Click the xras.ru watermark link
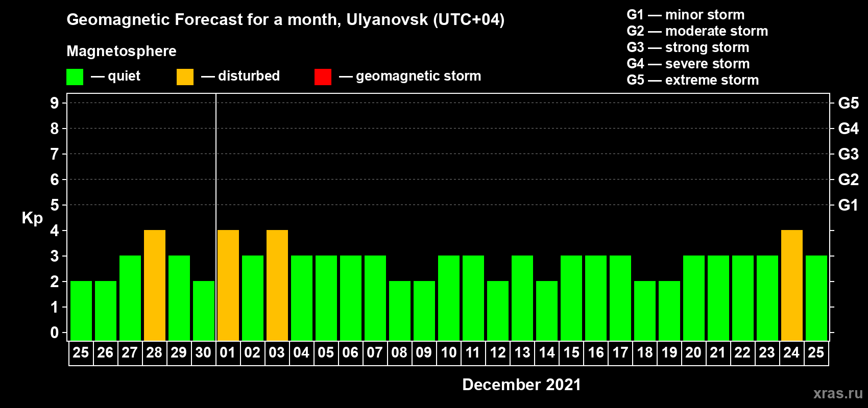 tap(838, 393)
